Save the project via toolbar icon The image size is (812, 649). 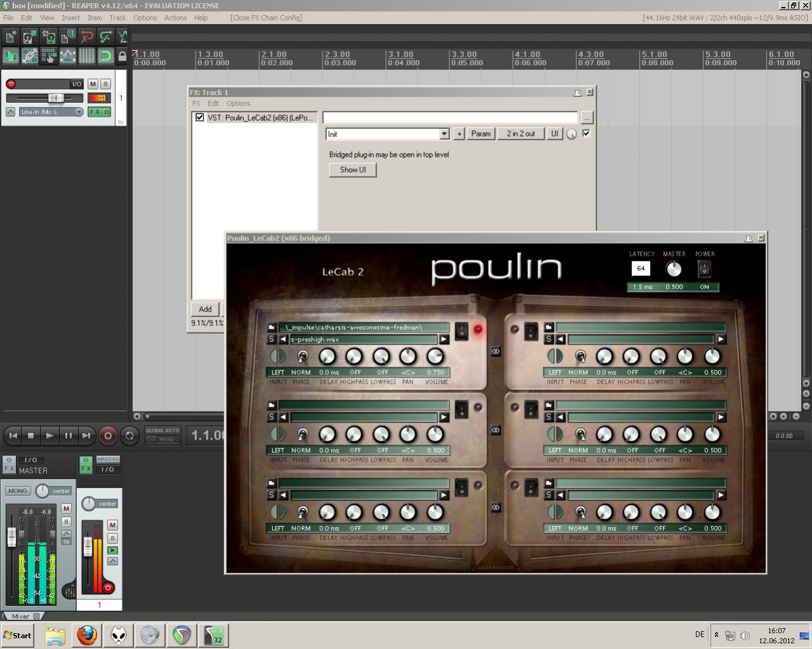click(x=48, y=37)
